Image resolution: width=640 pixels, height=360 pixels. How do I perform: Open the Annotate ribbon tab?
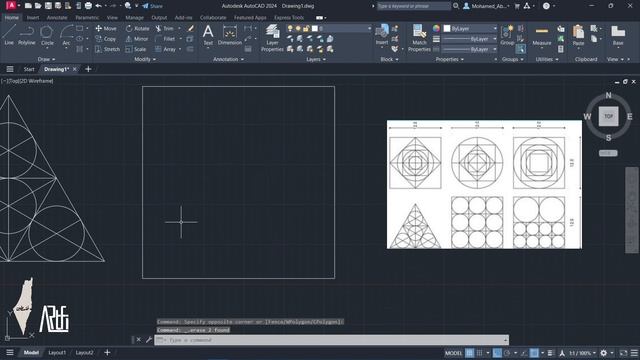57,18
